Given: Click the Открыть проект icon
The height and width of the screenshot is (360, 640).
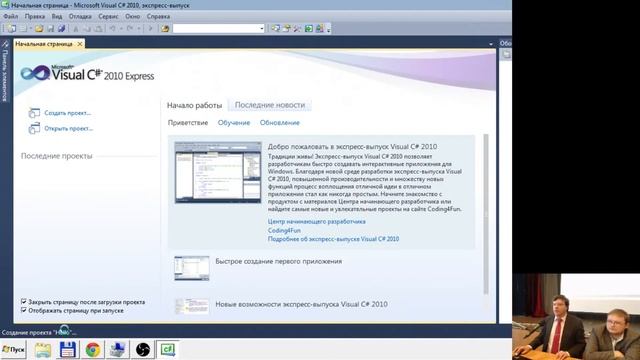Looking at the screenshot, I should [34, 128].
